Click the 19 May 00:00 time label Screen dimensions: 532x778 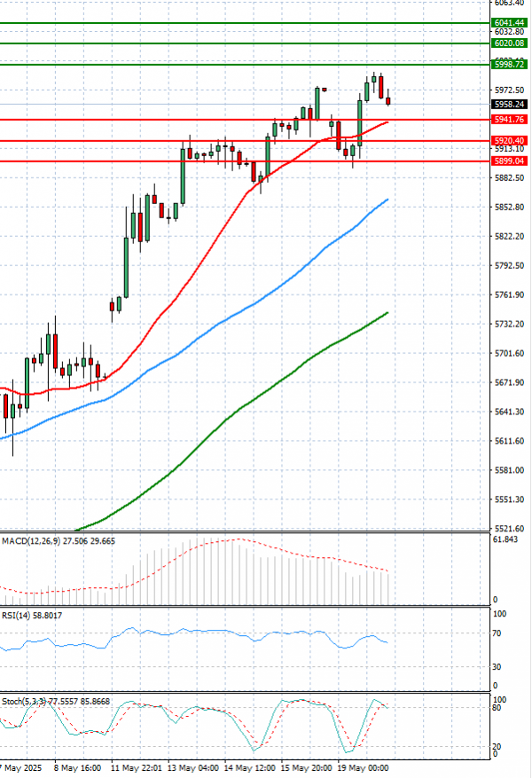(363, 768)
